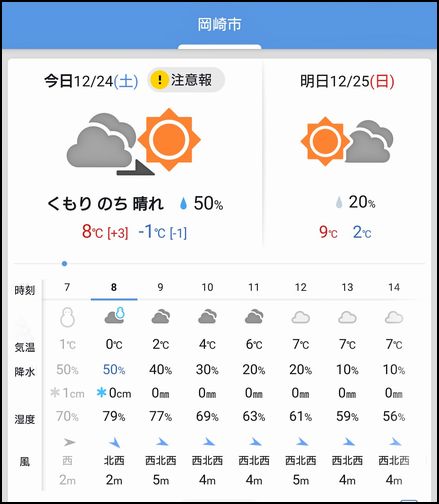Tap the 北西 wind arrow at 8 o'clock
The height and width of the screenshot is (504, 439).
click(x=114, y=443)
